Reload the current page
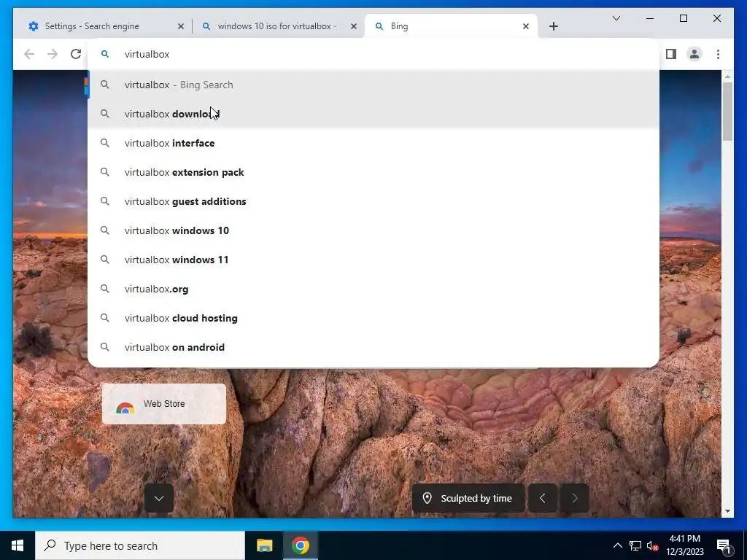Viewport: 747px width, 560px height. click(x=76, y=54)
